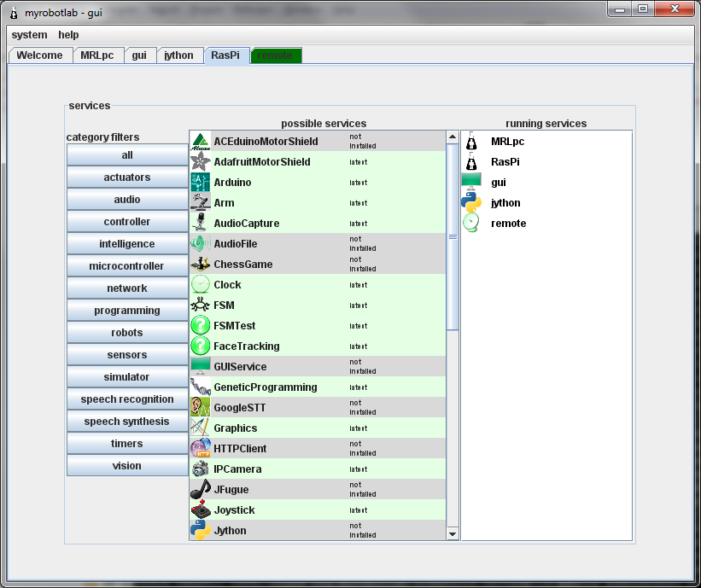Filter services by simulator
The image size is (701, 588).
(x=127, y=377)
